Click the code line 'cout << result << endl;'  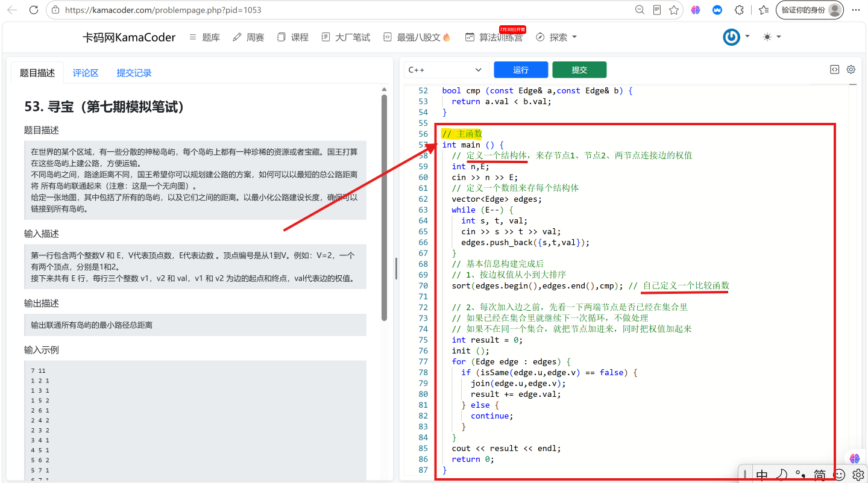pos(506,449)
